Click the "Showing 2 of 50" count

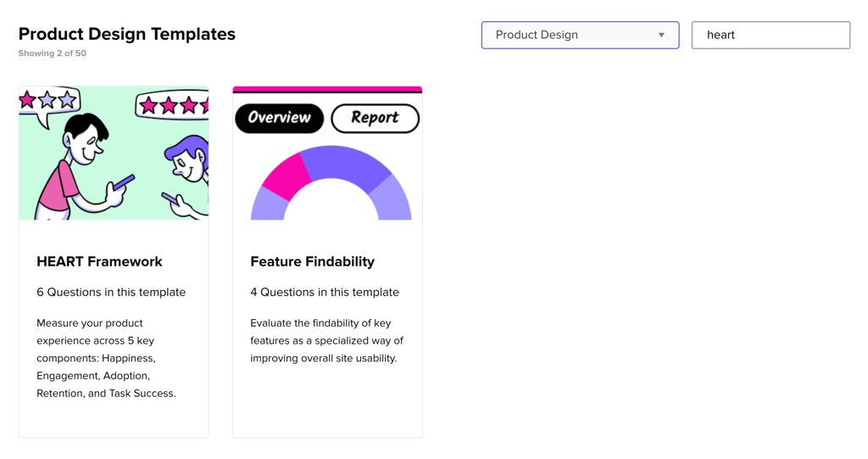pyautogui.click(x=53, y=53)
